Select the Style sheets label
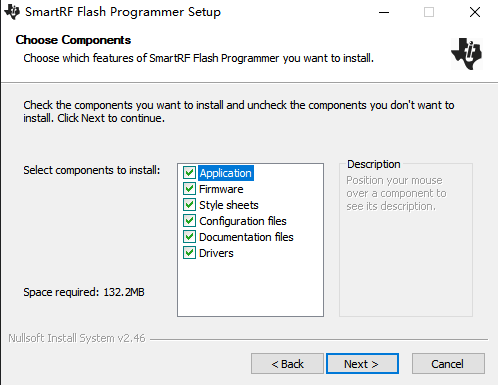This screenshot has width=498, height=385. click(x=229, y=205)
